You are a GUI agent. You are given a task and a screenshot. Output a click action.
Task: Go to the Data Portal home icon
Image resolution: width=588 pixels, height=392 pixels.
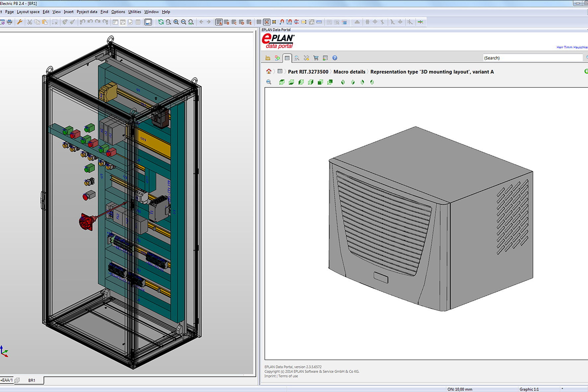269,71
